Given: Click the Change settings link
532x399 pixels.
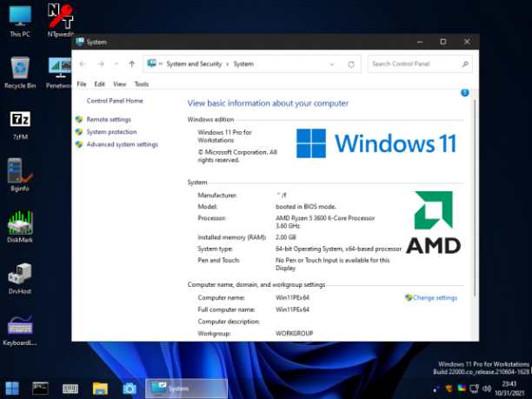Looking at the screenshot, I should click(435, 297).
